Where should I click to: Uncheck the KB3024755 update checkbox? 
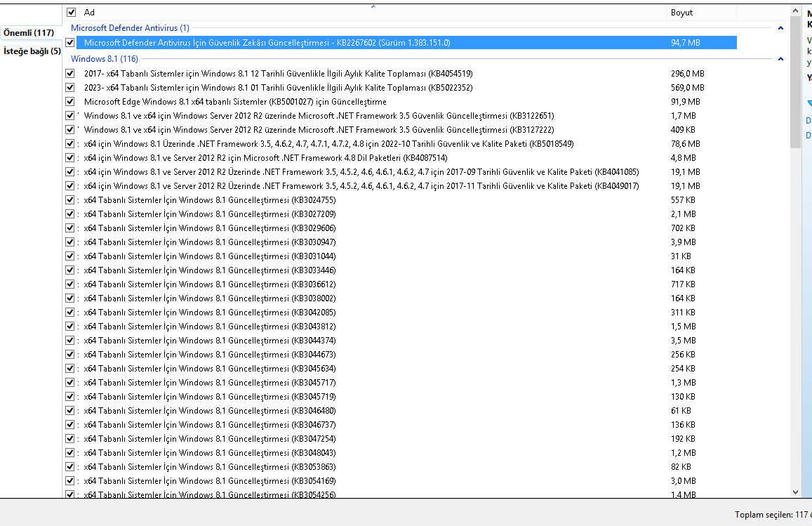pos(70,199)
